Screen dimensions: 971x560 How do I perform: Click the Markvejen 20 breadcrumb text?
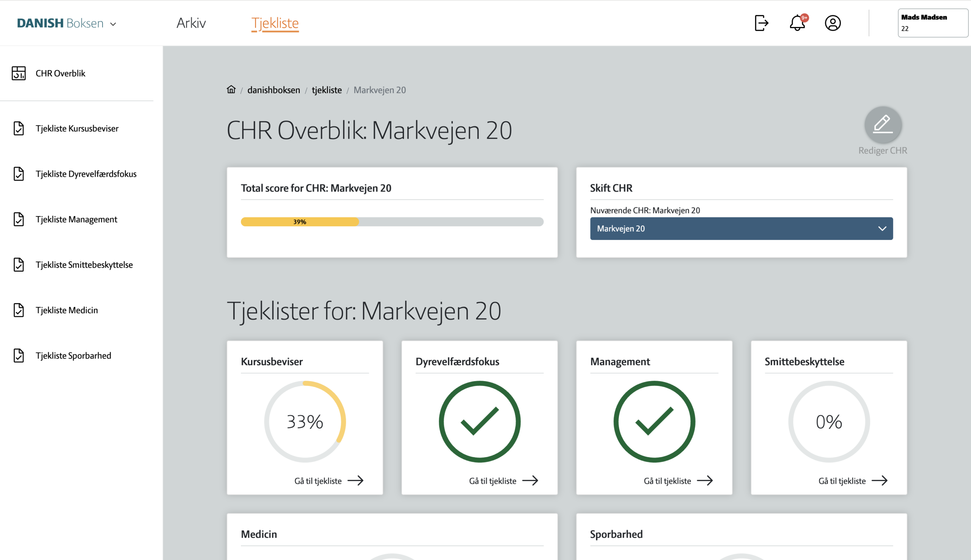click(x=380, y=90)
